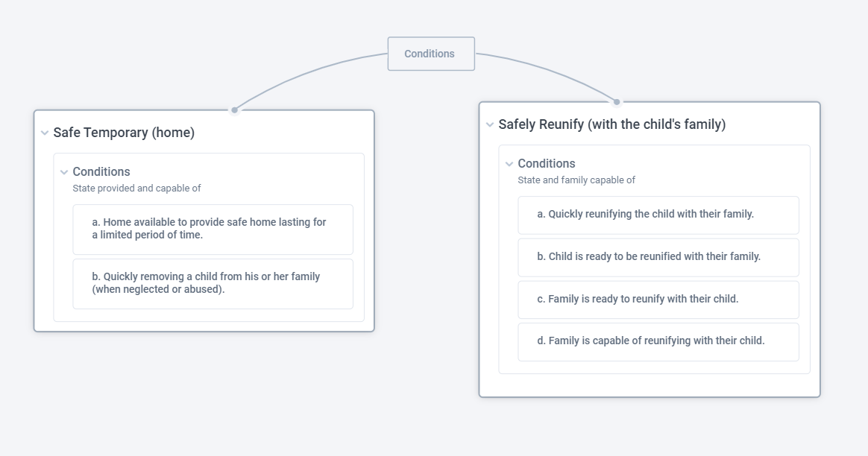Image resolution: width=868 pixels, height=456 pixels.
Task: Select 'b. Quickly removing a child' item
Action: tap(213, 283)
